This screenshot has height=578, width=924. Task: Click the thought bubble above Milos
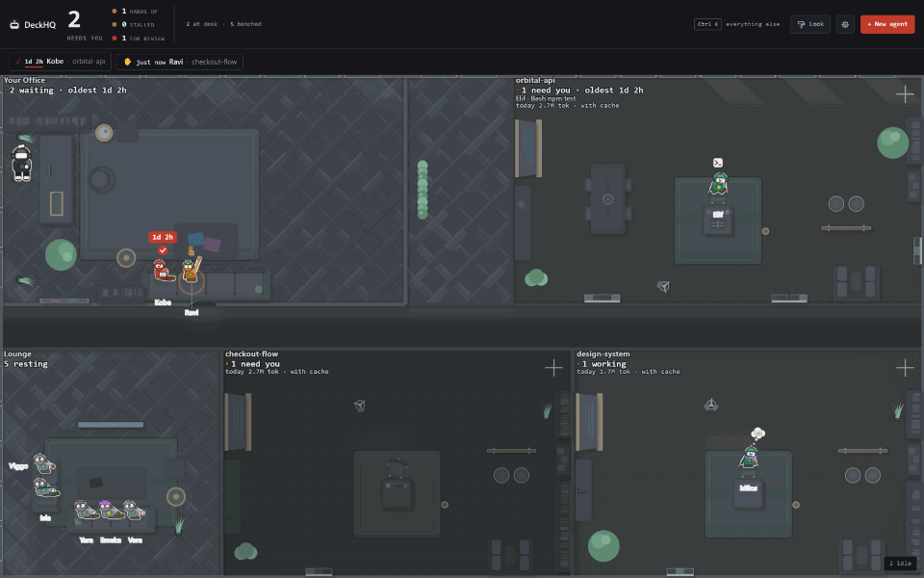(x=757, y=433)
